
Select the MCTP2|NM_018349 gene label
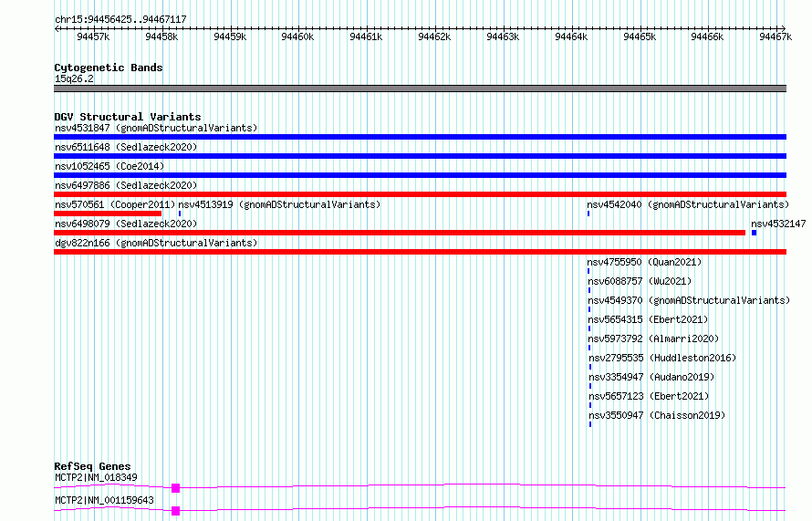click(96, 477)
